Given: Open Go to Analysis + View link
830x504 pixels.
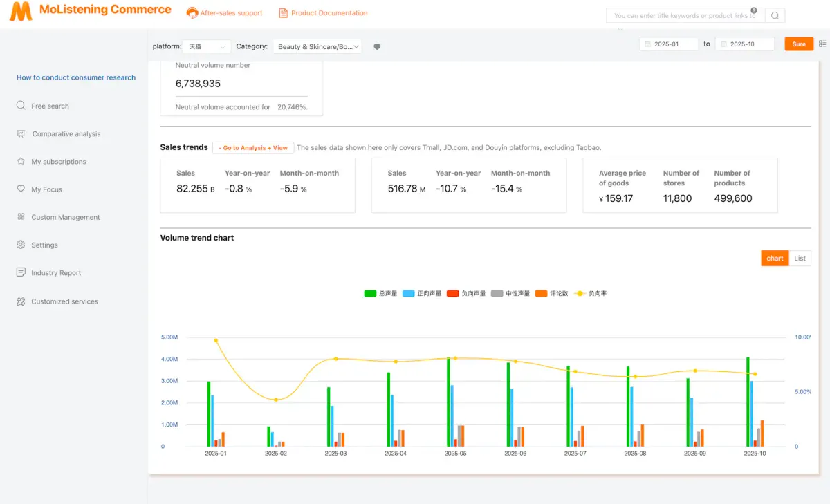Looking at the screenshot, I should click(253, 147).
